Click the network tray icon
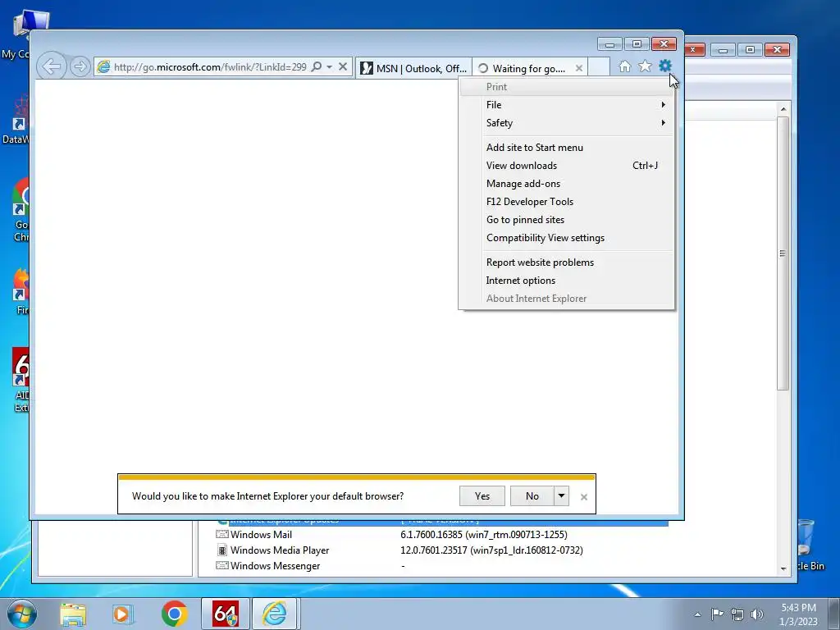This screenshot has height=630, width=840. [737, 614]
